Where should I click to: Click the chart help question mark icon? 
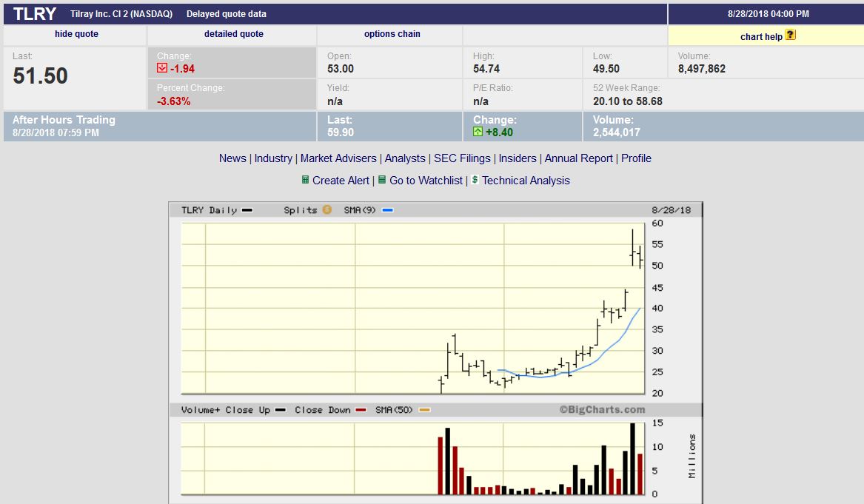[790, 35]
